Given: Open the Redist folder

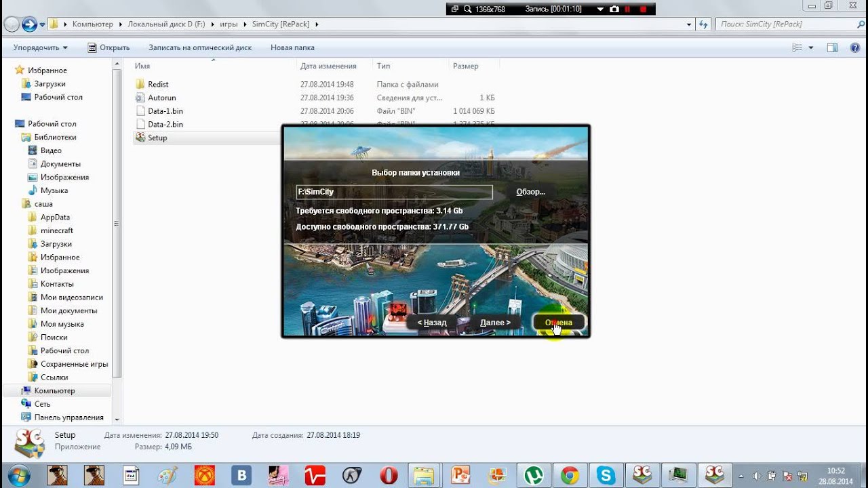Looking at the screenshot, I should pos(158,85).
